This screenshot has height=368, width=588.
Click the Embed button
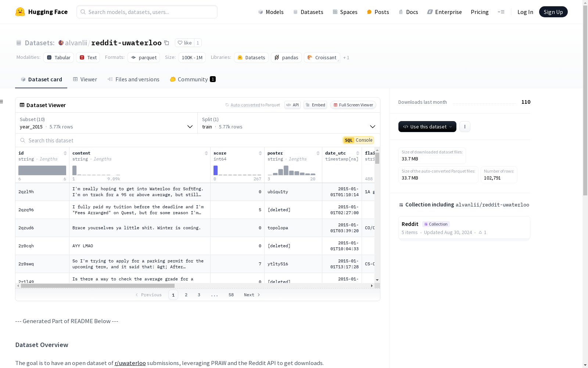click(315, 105)
